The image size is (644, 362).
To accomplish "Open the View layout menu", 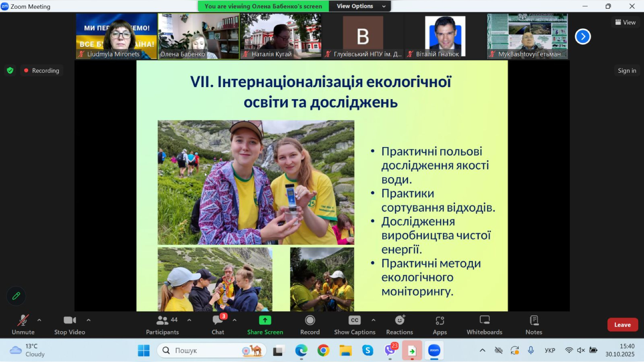I will (625, 22).
